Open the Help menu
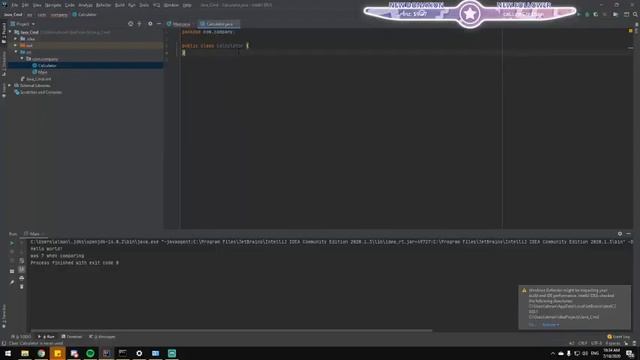Screen dimensions: 640x360 click(187, 5)
